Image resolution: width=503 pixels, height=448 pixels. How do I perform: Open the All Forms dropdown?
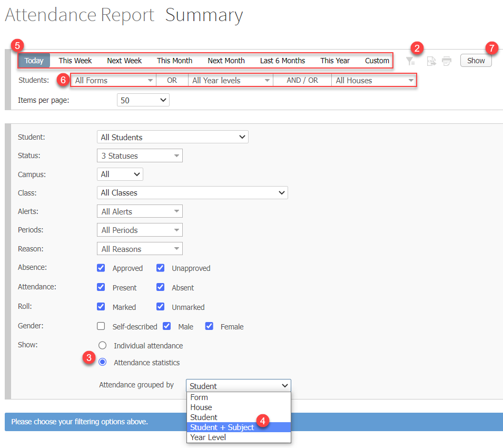(x=112, y=80)
